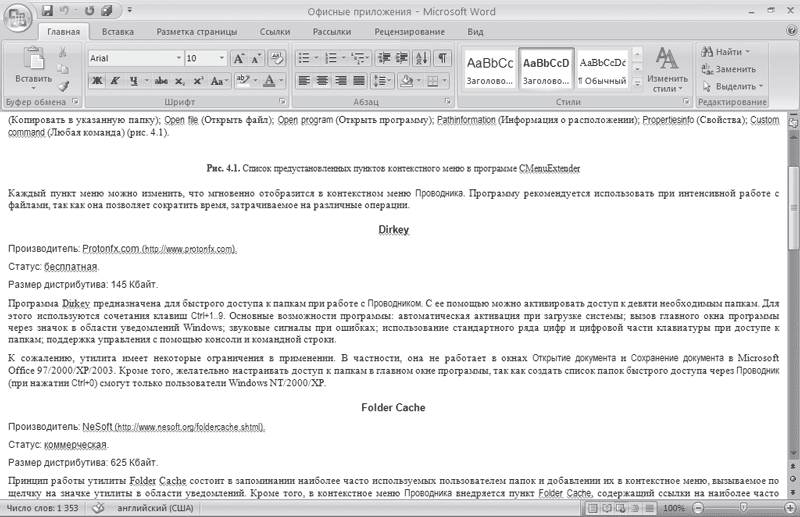Save document via quick access toolbar
This screenshot has height=517, width=800.
47,10
